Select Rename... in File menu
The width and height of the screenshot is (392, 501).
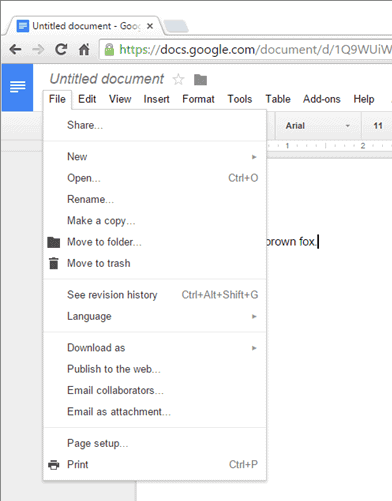pos(155,199)
